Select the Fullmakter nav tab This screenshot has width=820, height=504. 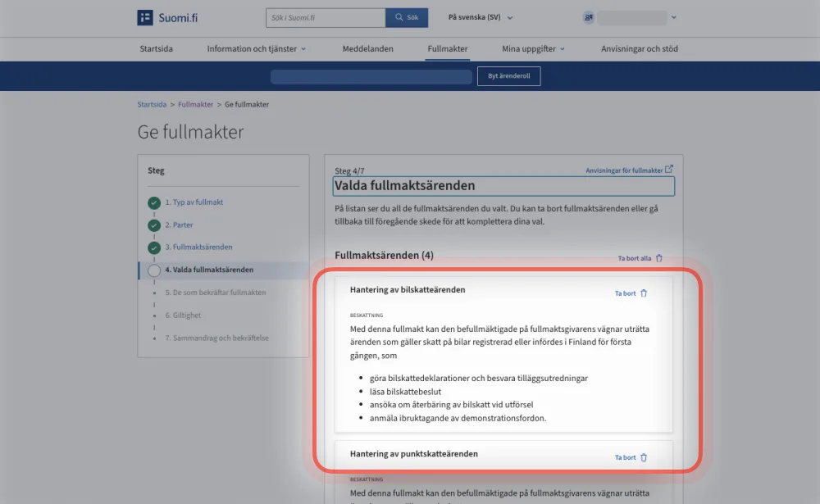(448, 48)
